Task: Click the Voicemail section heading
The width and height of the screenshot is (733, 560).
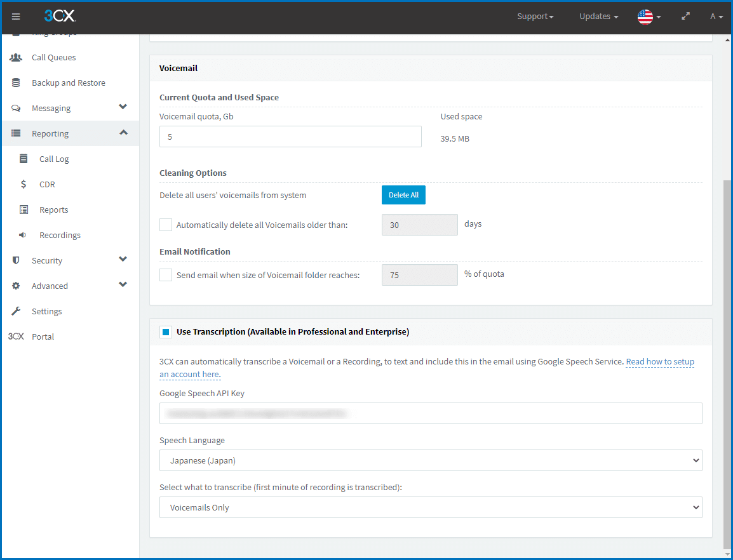Action: coord(178,68)
